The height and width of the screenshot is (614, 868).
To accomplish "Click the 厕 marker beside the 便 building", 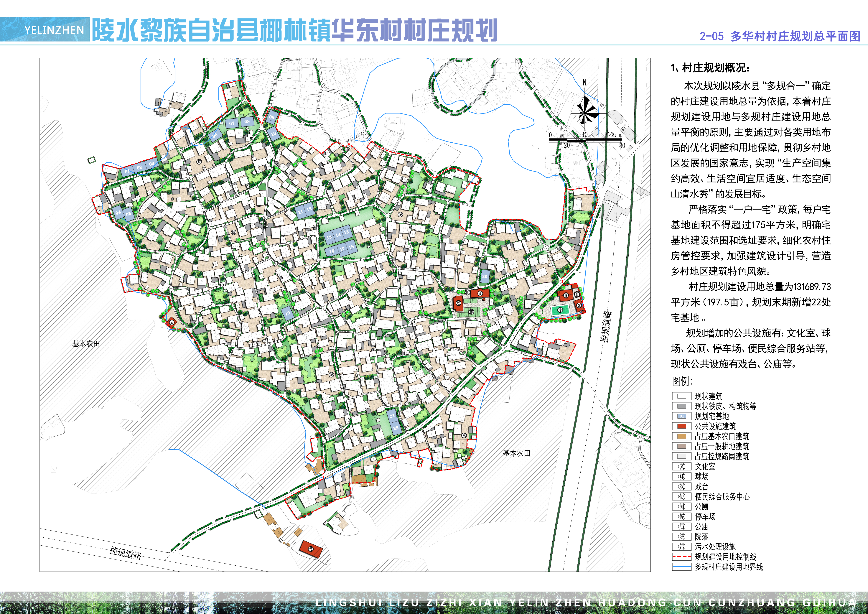I will (x=577, y=294).
